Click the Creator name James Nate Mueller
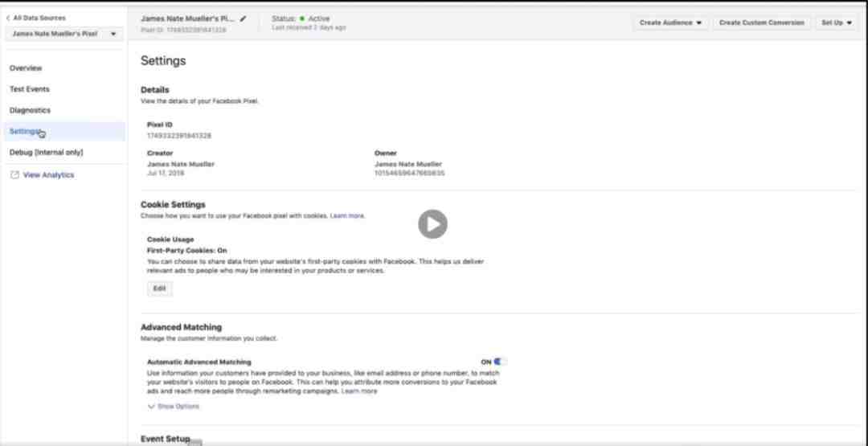This screenshot has height=446, width=868. pyautogui.click(x=181, y=164)
